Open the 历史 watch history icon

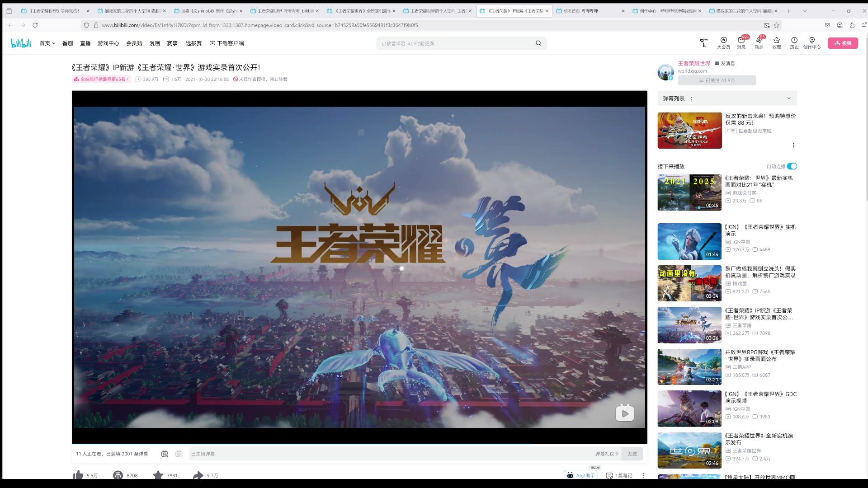click(794, 43)
